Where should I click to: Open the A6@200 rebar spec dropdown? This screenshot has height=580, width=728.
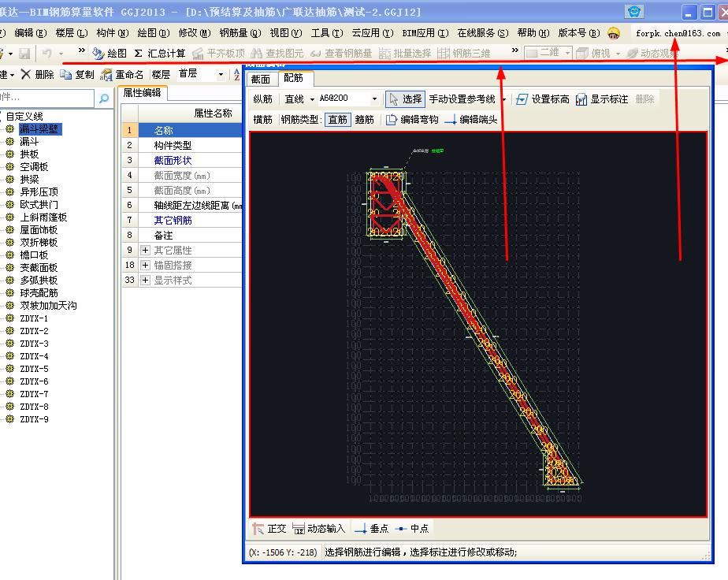(374, 99)
